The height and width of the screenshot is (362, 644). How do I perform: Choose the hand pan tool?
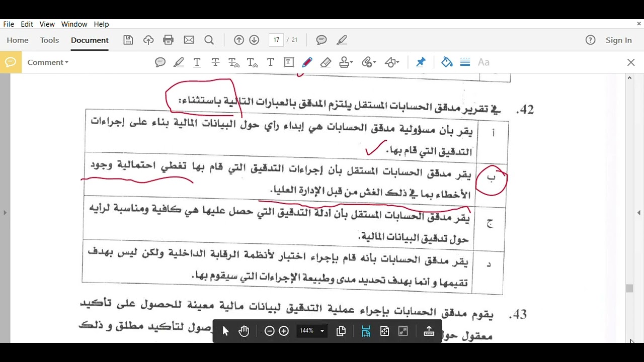(244, 331)
